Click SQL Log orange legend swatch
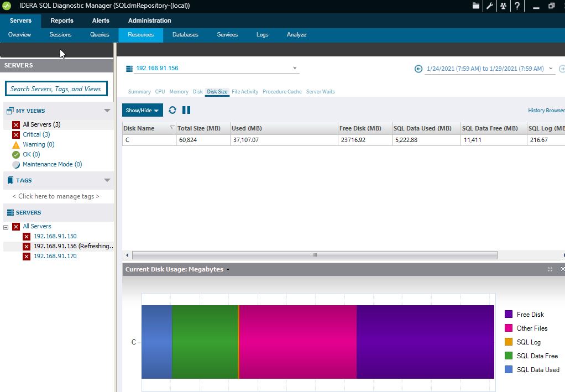The height and width of the screenshot is (392, 565). pos(509,342)
